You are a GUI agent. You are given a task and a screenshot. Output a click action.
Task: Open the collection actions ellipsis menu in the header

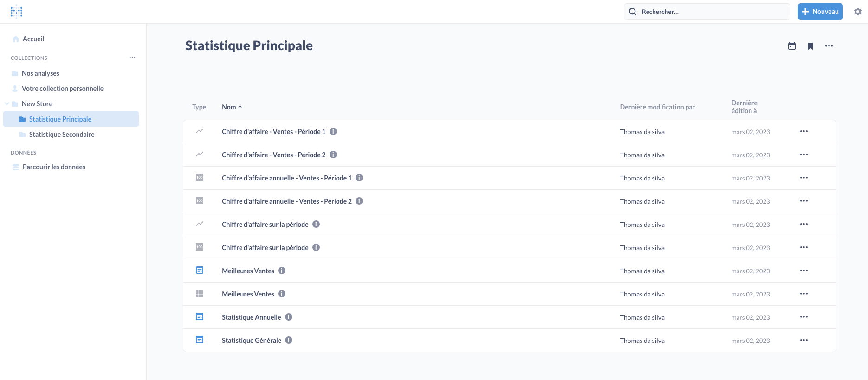[829, 46]
